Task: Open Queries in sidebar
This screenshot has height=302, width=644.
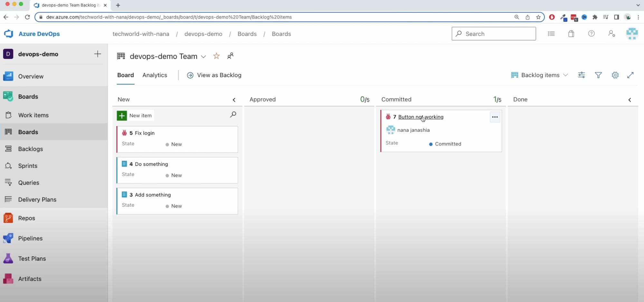Action: (x=54, y=183)
